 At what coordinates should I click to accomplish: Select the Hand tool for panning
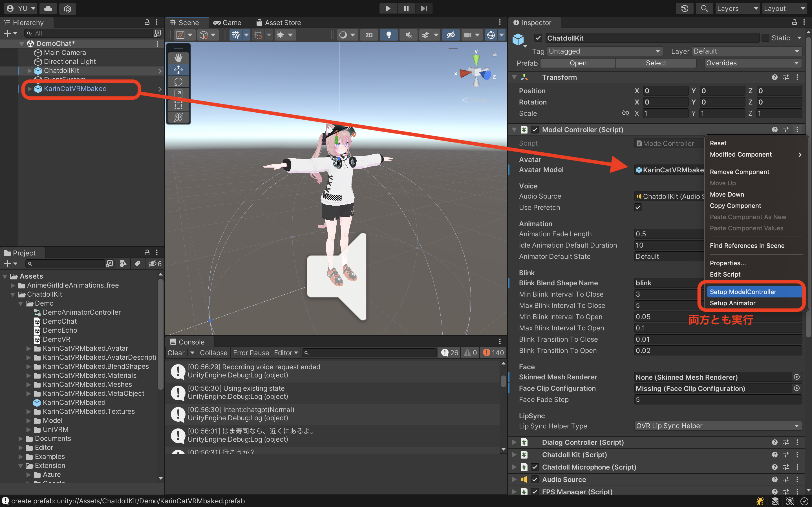(x=179, y=58)
